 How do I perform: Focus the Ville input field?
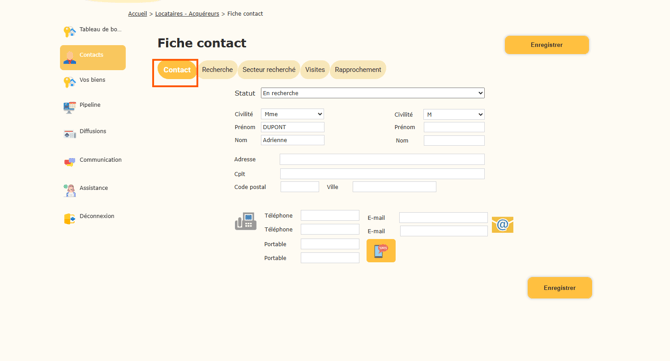(394, 187)
